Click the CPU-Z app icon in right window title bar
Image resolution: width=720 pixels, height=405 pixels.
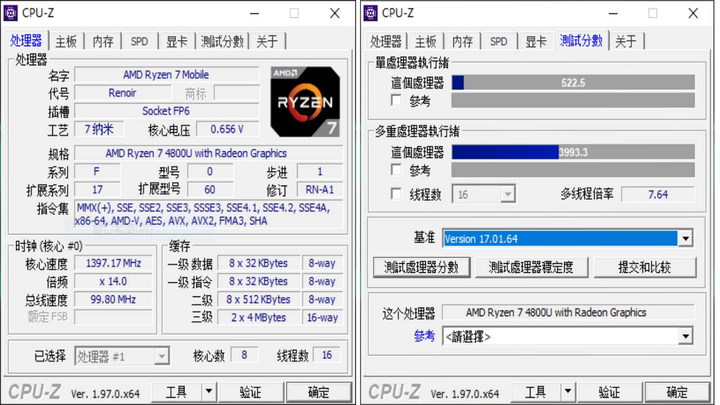click(x=371, y=13)
